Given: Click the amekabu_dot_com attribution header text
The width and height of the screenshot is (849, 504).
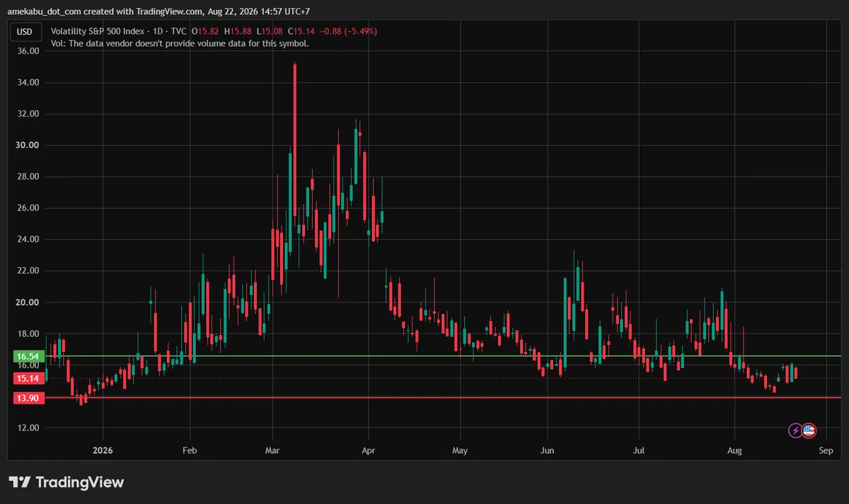Looking at the screenshot, I should (158, 12).
